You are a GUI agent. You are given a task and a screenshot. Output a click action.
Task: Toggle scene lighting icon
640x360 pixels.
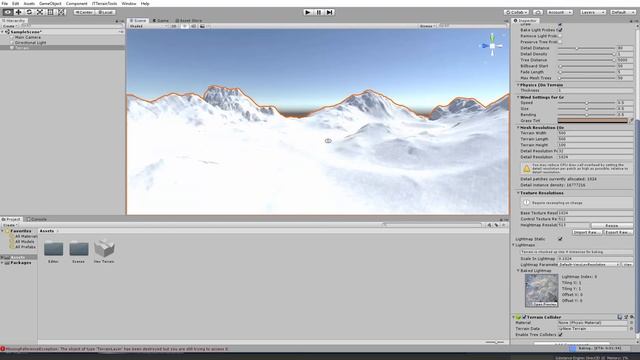pos(184,26)
